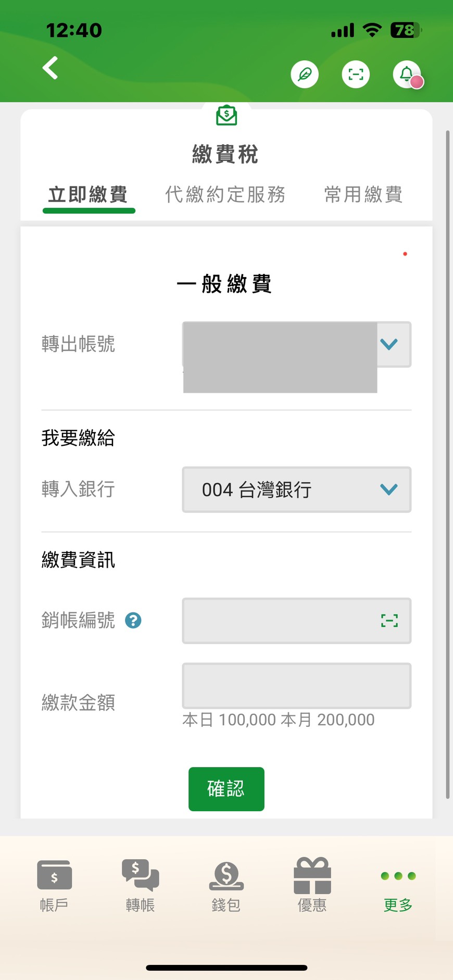Show help for 銷帳編號
This screenshot has height=980, width=453.
tap(133, 620)
